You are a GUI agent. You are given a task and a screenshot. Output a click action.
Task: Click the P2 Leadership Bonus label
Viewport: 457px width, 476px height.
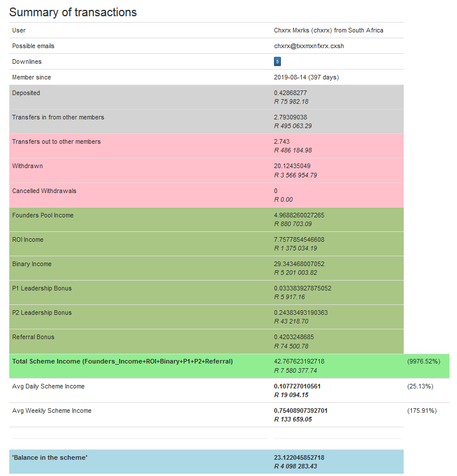click(x=42, y=313)
